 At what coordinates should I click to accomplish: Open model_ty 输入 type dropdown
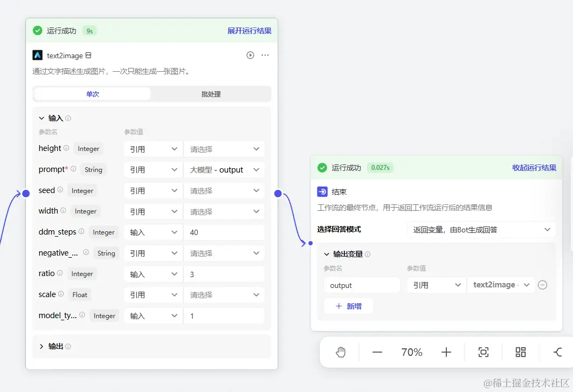(153, 315)
